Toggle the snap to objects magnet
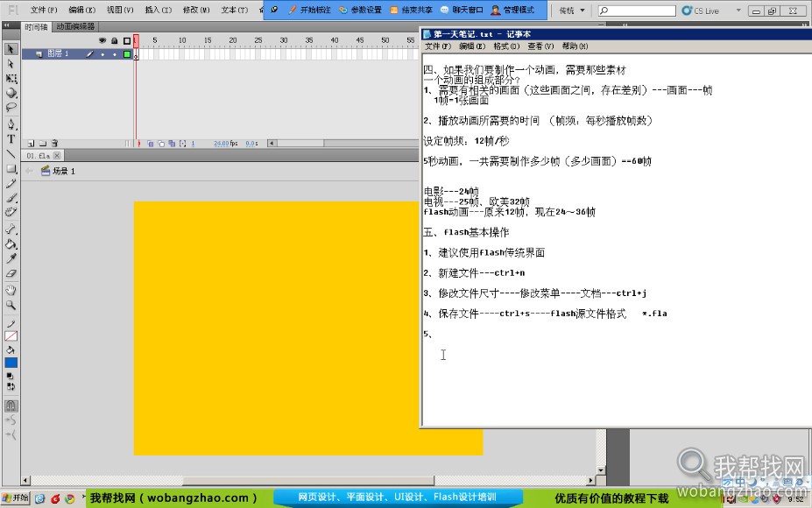The height and width of the screenshot is (508, 812). (x=11, y=406)
